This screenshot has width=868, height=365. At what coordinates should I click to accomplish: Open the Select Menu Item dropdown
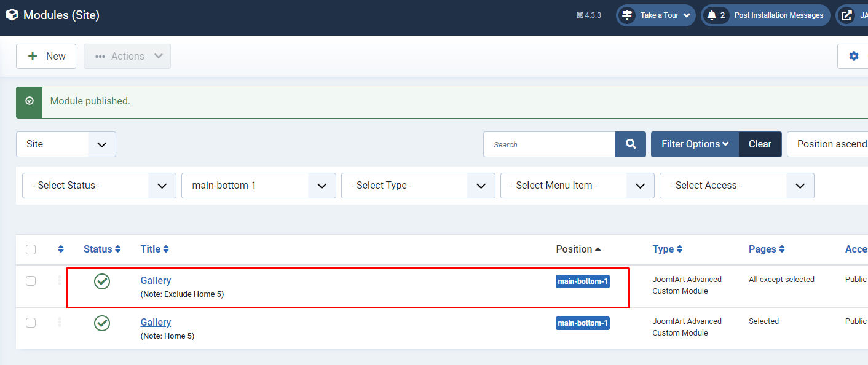tap(577, 186)
